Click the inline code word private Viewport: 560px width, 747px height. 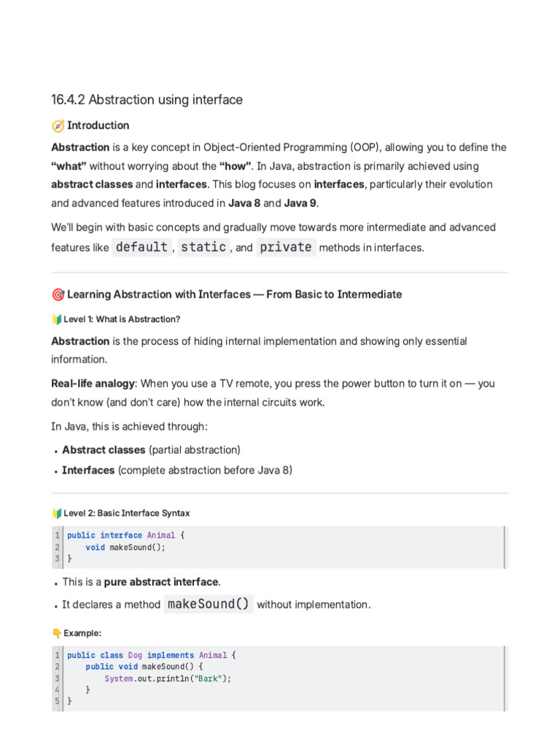286,247
